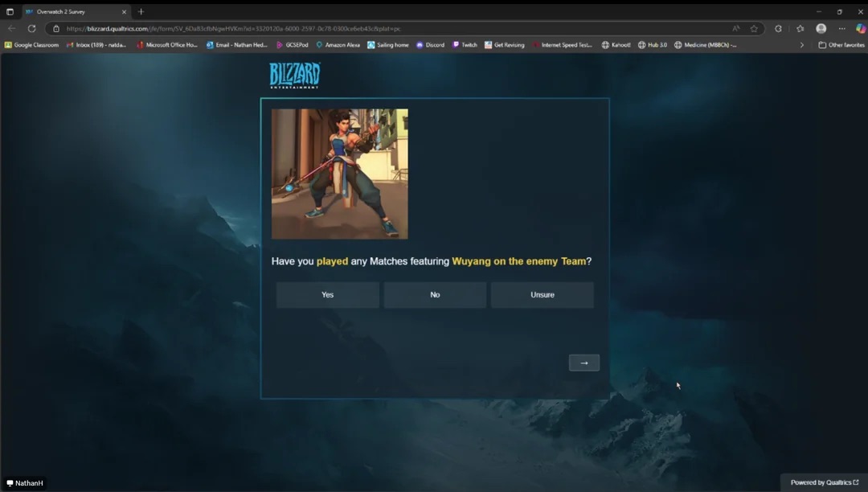Go back using browser back arrow

[11, 28]
